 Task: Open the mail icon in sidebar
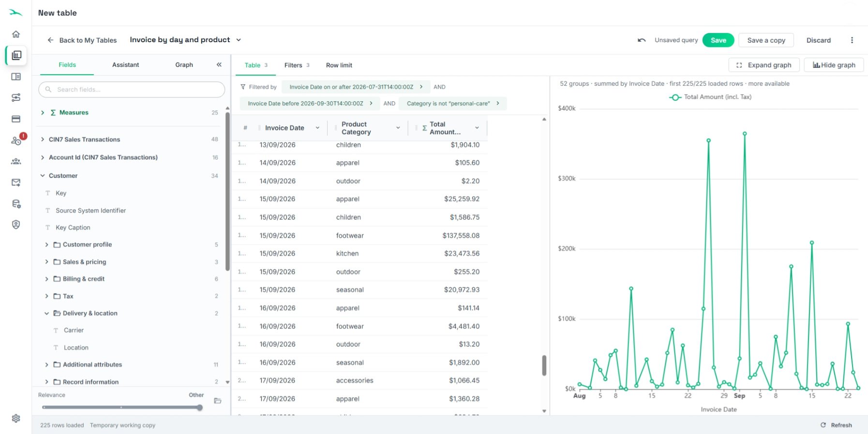click(x=16, y=183)
